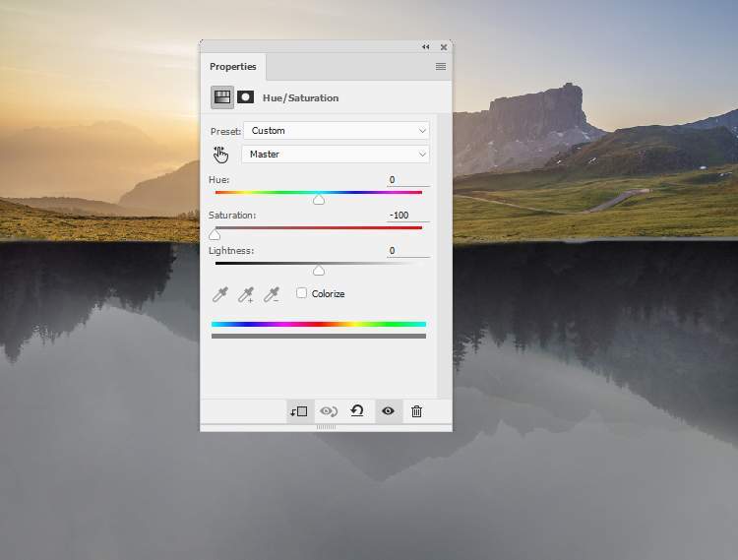738x560 pixels.
Task: Select the layer mask icon
Action: coord(245,97)
